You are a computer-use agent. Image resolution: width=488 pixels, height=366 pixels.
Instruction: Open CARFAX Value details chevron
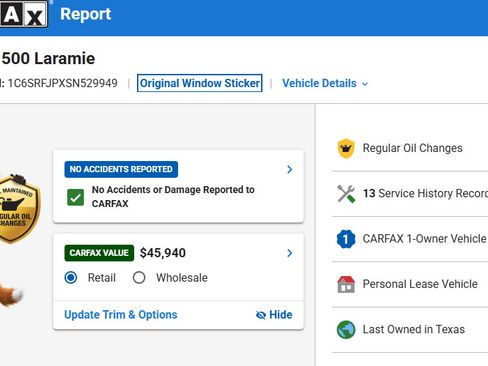click(289, 253)
